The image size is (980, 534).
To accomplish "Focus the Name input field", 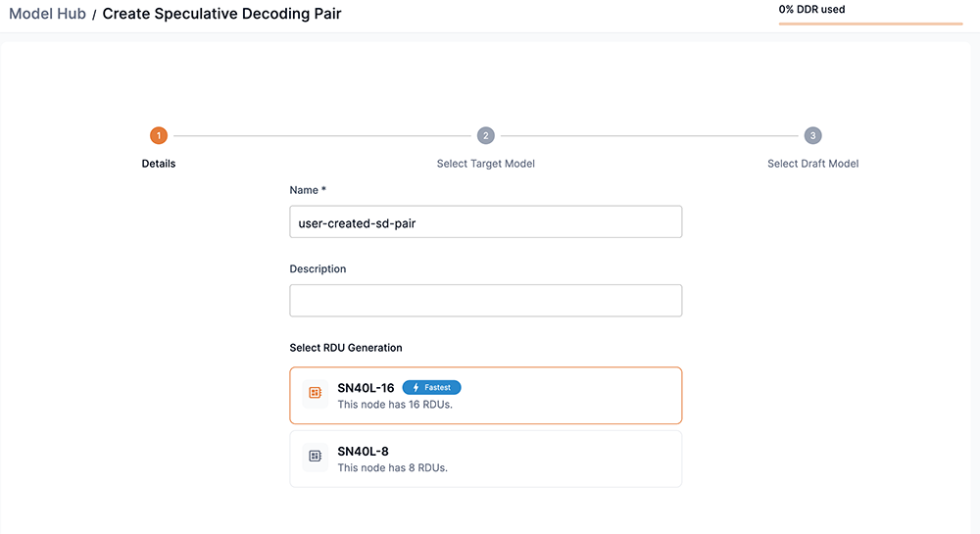I will pyautogui.click(x=485, y=222).
